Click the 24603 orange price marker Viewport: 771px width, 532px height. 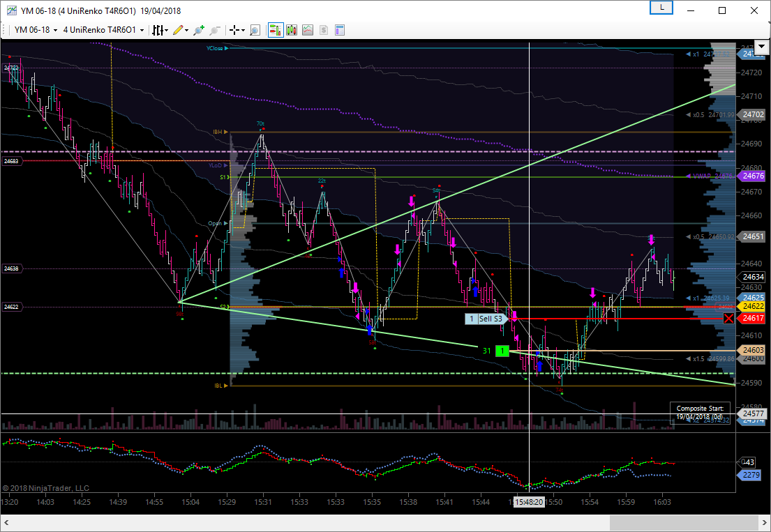[x=753, y=350]
